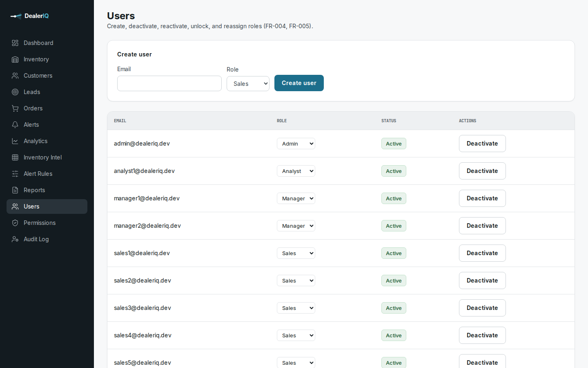
Task: Open the Audit Log page
Action: point(47,239)
